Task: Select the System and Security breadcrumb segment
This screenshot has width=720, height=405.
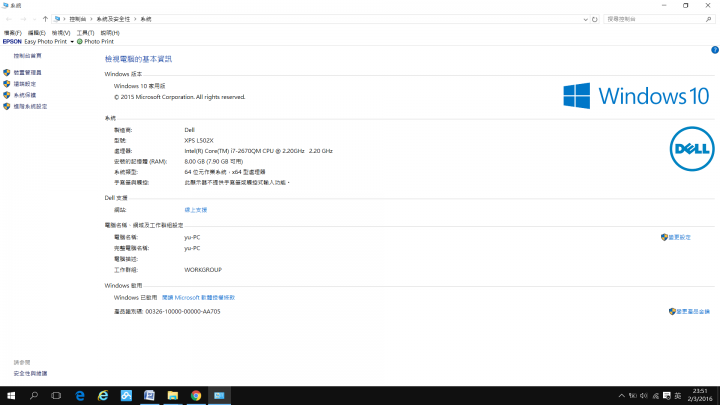Action: (x=113, y=19)
